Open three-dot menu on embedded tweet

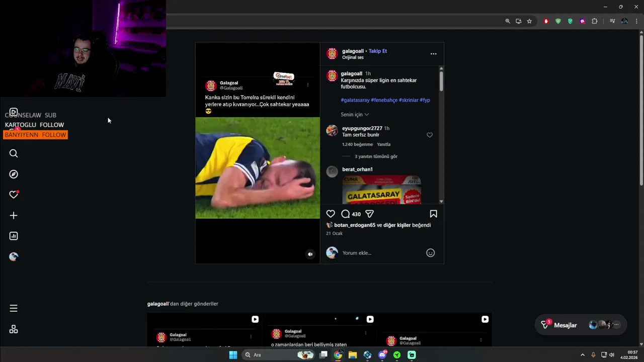(308, 85)
